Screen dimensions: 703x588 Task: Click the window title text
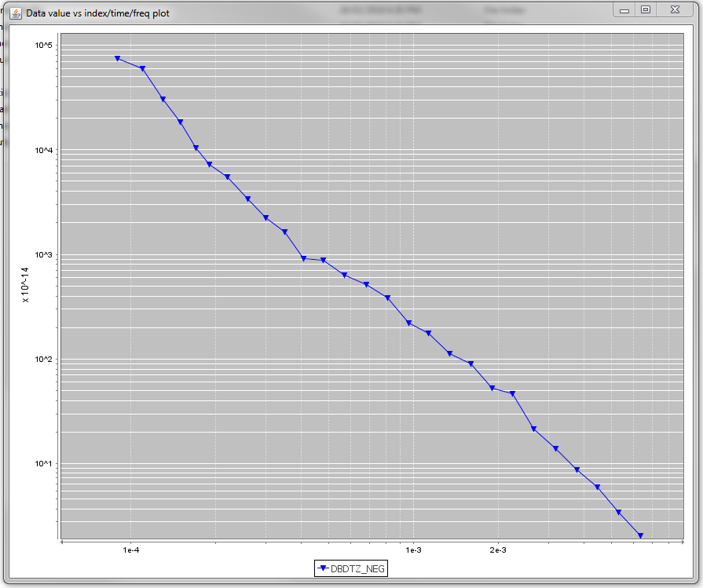click(97, 13)
